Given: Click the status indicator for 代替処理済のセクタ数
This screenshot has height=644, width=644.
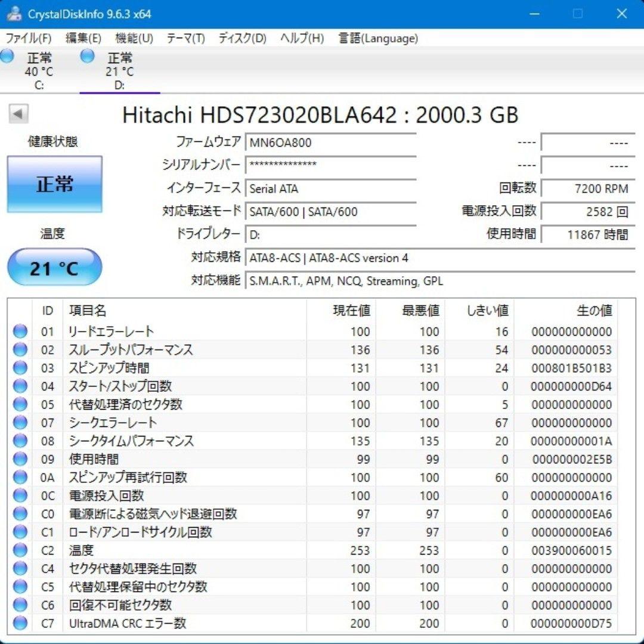Looking at the screenshot, I should pyautogui.click(x=20, y=404).
